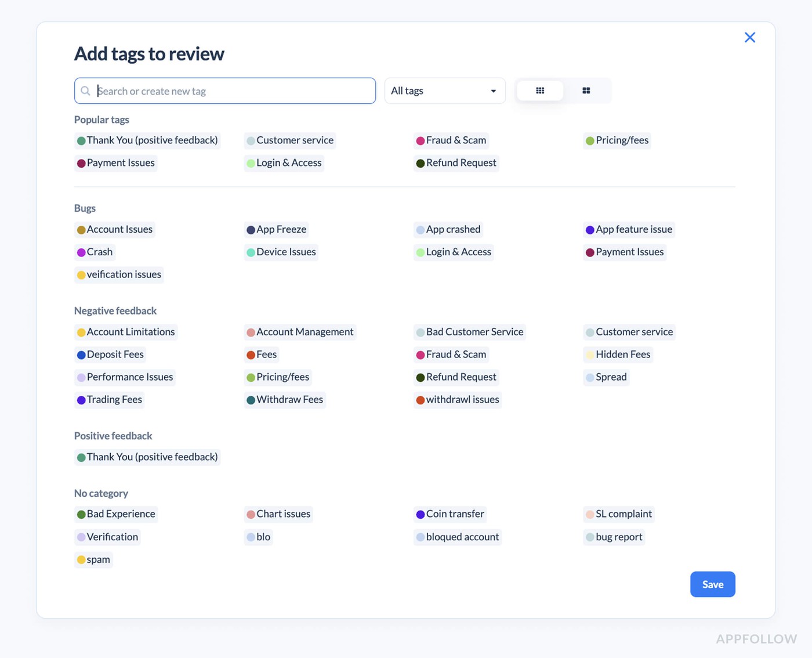
Task: Click the purple dot on Crash tag
Action: click(x=81, y=252)
